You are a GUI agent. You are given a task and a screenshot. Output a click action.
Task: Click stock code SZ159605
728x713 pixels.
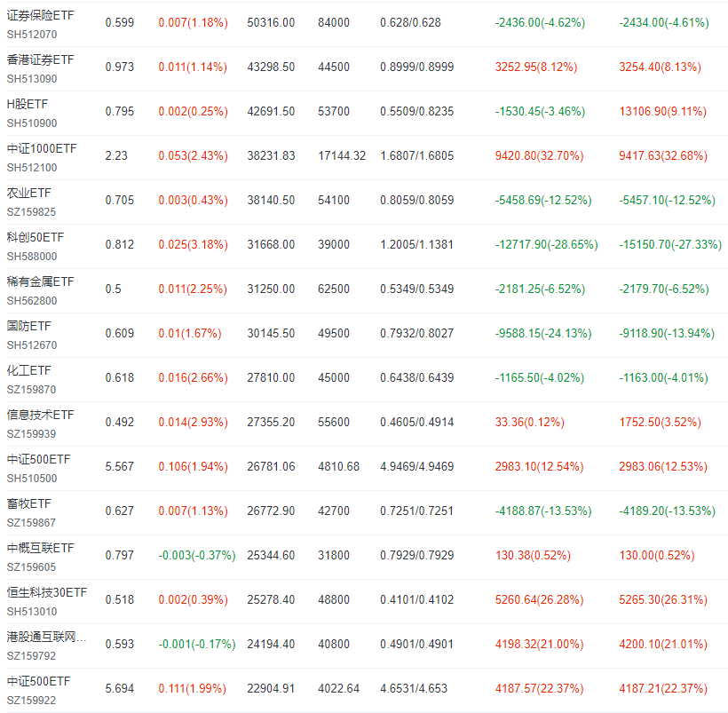tap(31, 567)
